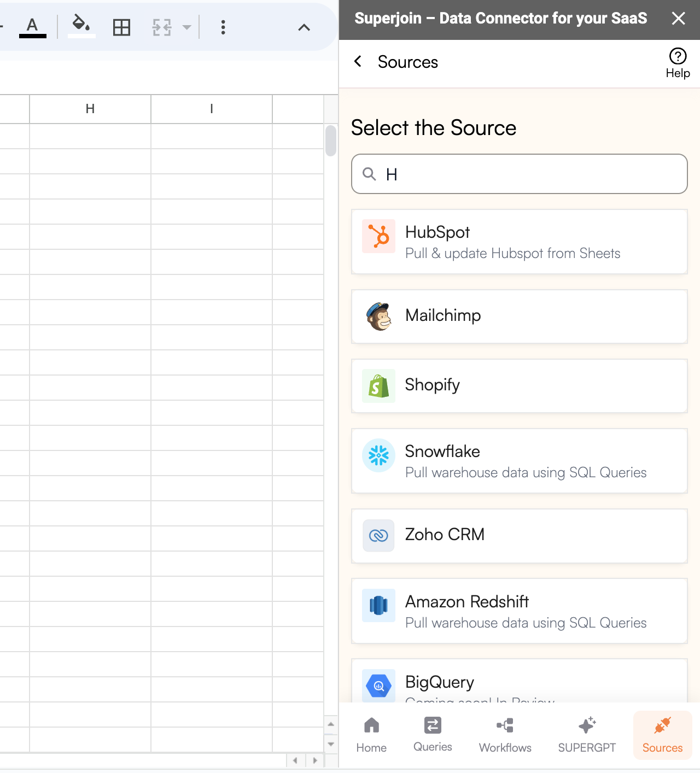The image size is (700, 773).
Task: Select the Zoho CRM source
Action: [519, 536]
